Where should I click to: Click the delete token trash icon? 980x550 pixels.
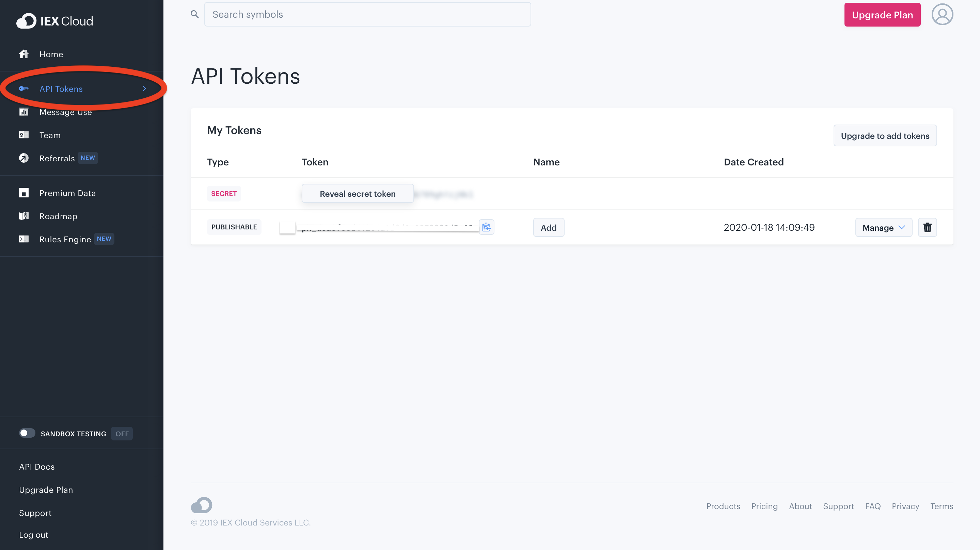point(928,227)
